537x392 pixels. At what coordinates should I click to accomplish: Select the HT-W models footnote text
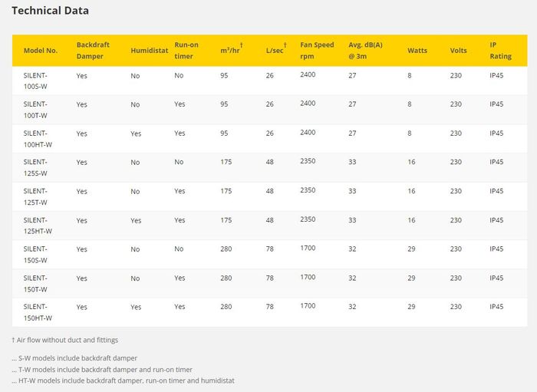pos(123,380)
